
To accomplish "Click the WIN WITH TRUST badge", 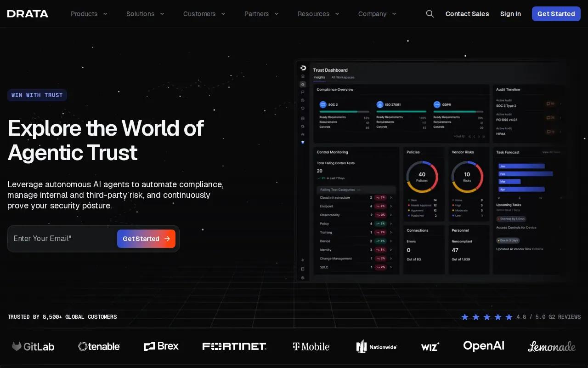I will [x=37, y=95].
